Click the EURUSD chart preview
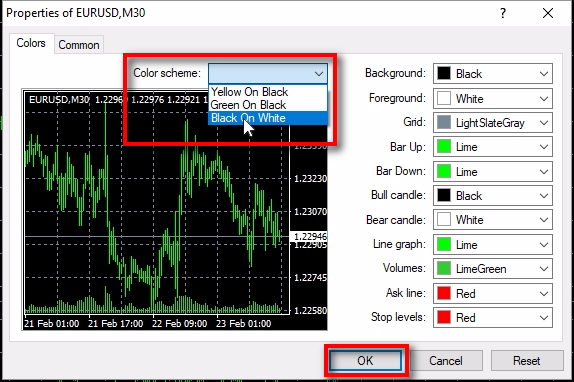The height and width of the screenshot is (382, 574). coord(175,210)
